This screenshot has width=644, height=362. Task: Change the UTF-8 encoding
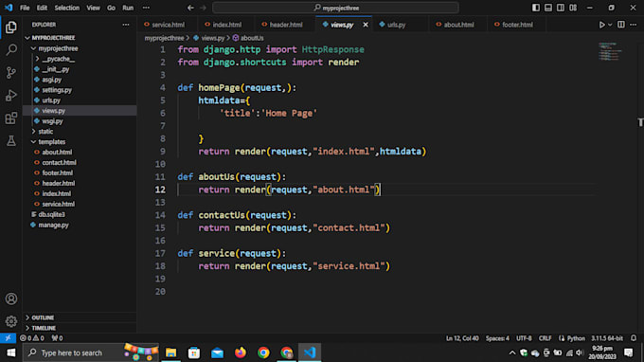(x=524, y=338)
